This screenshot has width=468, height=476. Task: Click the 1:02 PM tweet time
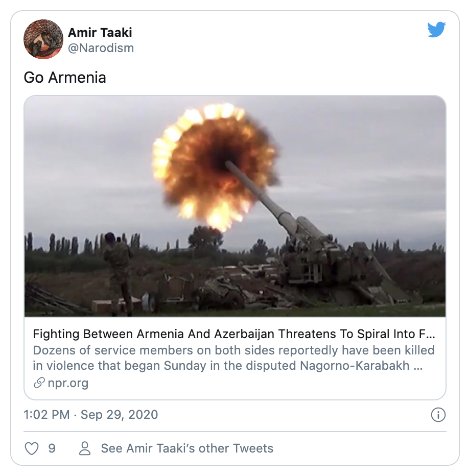tap(46, 415)
